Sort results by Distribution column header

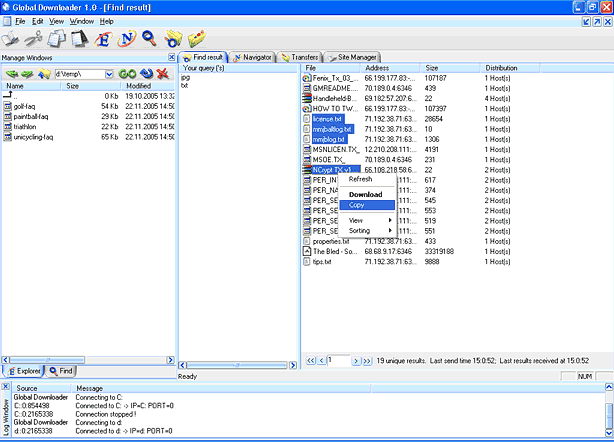tap(510, 68)
